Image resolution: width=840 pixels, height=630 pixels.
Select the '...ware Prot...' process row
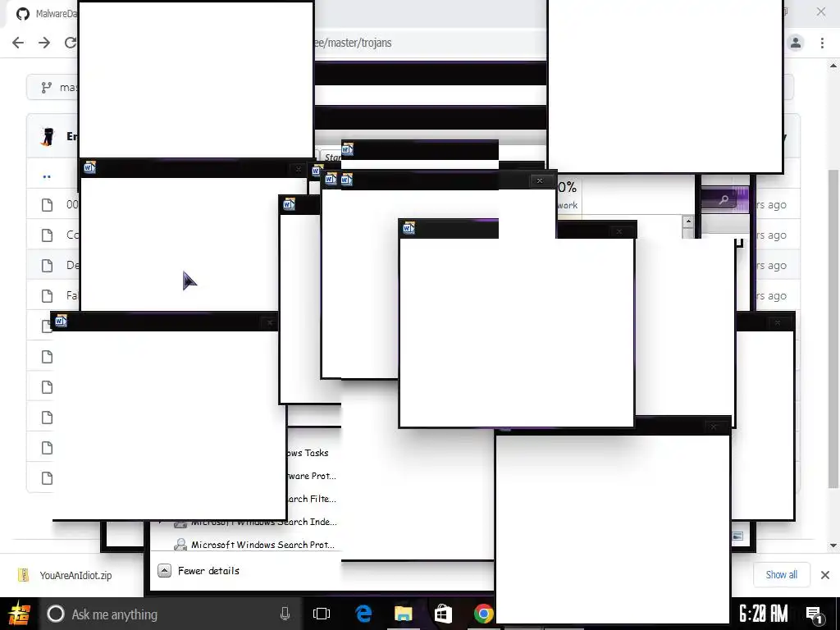313,476
